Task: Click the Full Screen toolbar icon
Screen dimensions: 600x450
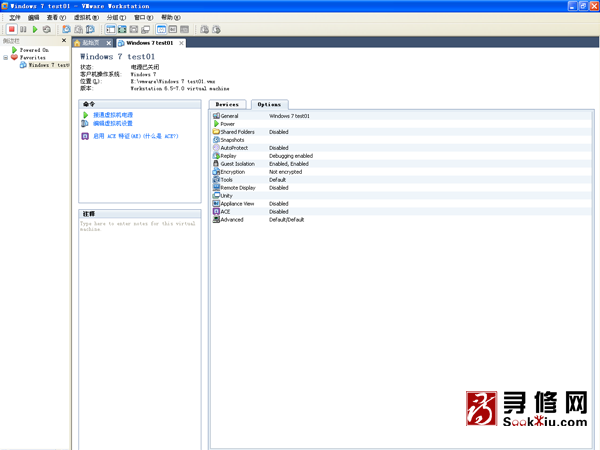Action: click(122, 29)
